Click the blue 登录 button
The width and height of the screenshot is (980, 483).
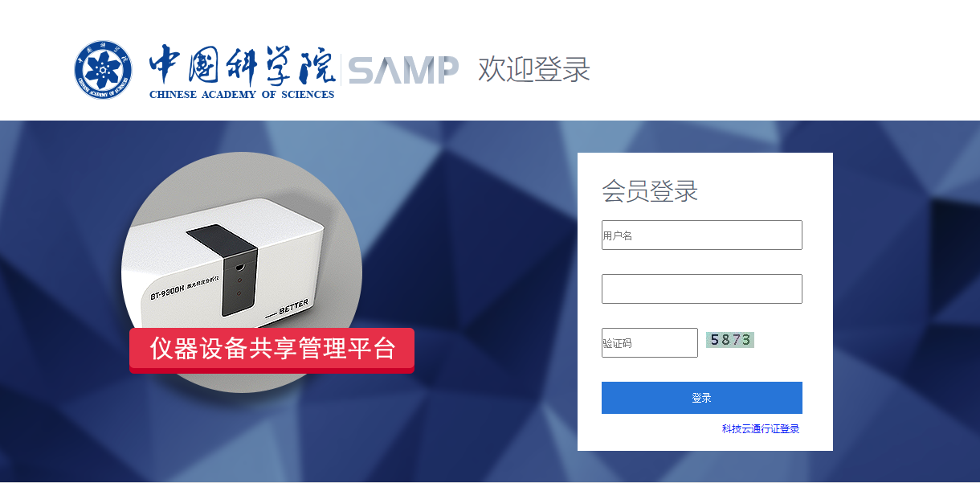pos(702,398)
